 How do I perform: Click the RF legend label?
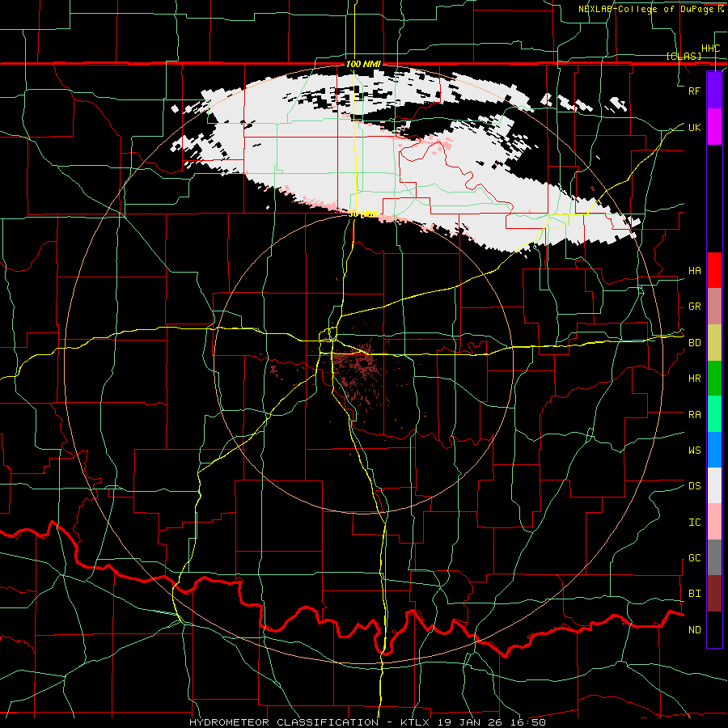[694, 91]
